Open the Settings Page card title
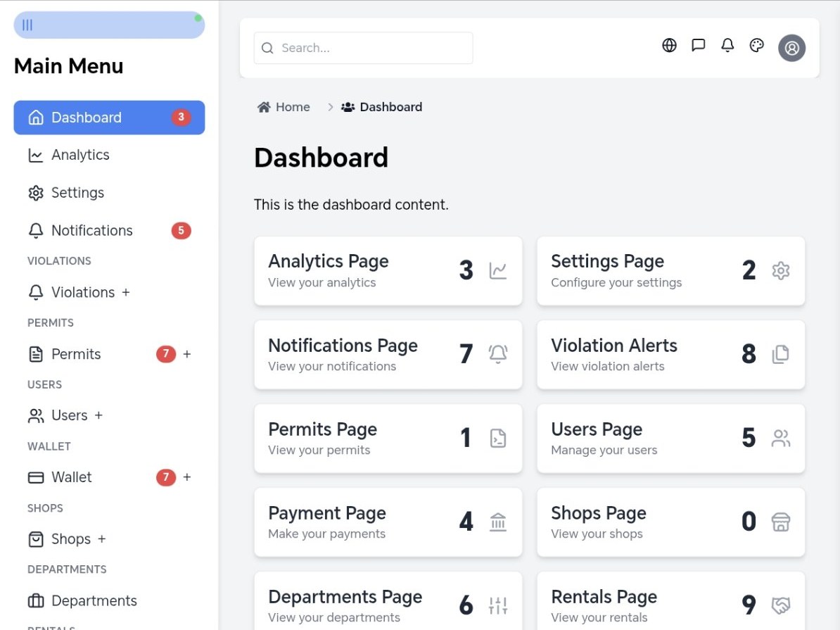 tap(608, 261)
